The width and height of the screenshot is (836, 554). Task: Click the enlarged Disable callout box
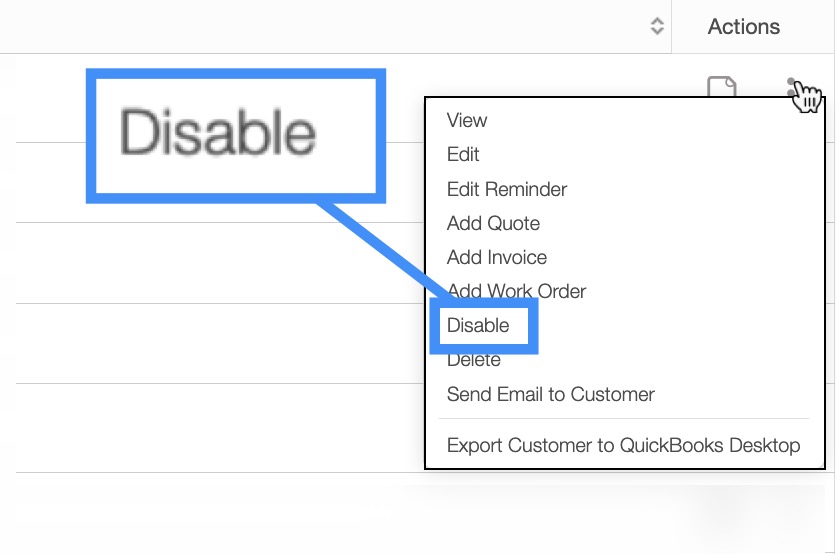coord(236,134)
